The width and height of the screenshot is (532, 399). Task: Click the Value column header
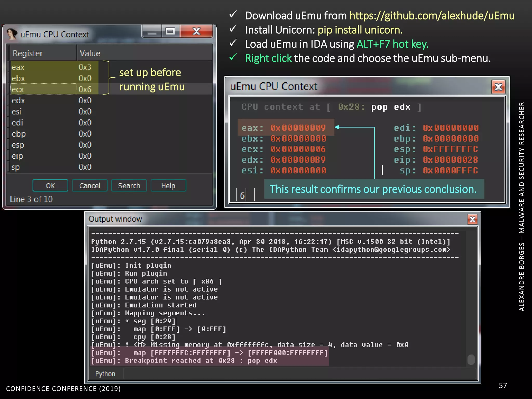tap(144, 53)
